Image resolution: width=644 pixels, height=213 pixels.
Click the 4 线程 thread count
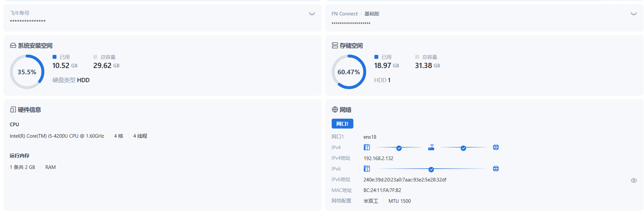(x=140, y=136)
